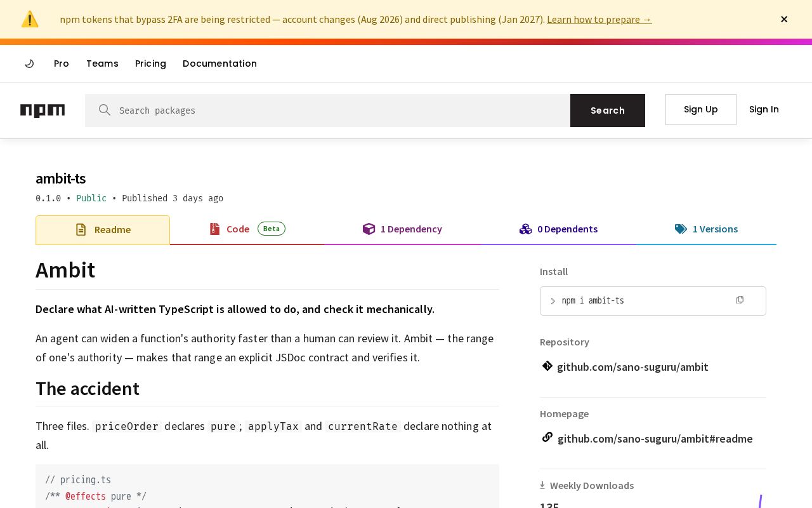Open github.com/sano-suguru/ambit repository link
Screen dimensions: 812x508
pos(632,367)
